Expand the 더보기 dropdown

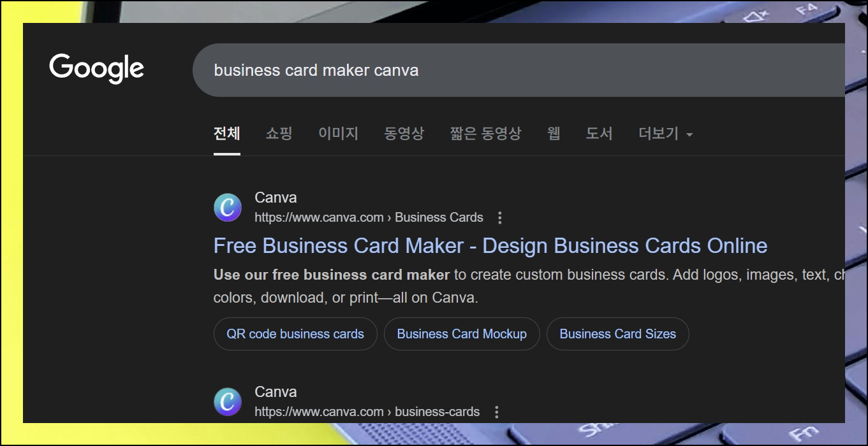(665, 134)
